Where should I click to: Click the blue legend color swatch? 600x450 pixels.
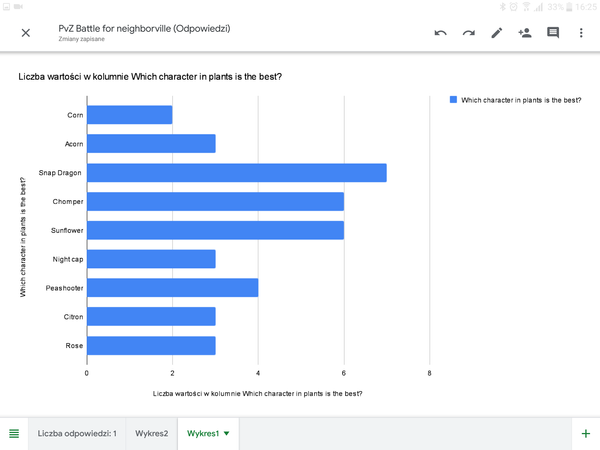pyautogui.click(x=453, y=100)
